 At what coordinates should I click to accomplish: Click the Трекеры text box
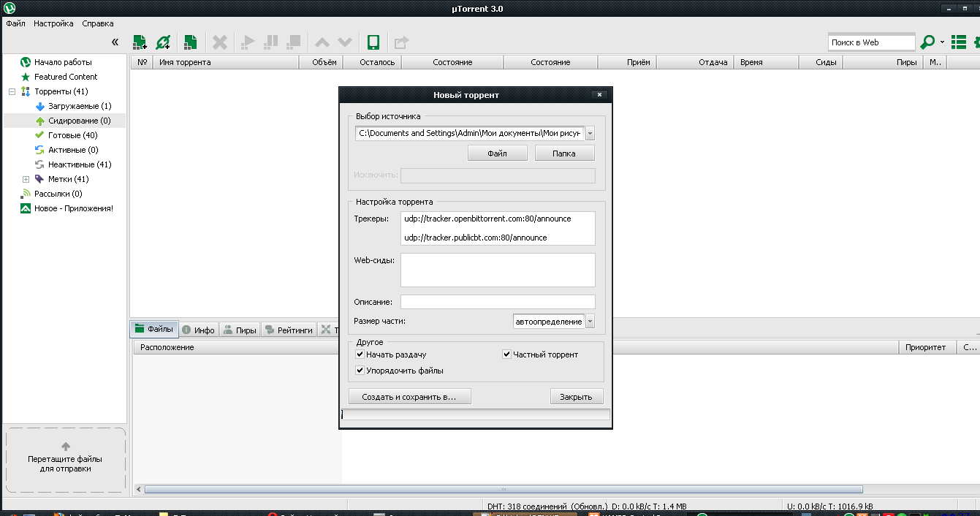(x=498, y=229)
